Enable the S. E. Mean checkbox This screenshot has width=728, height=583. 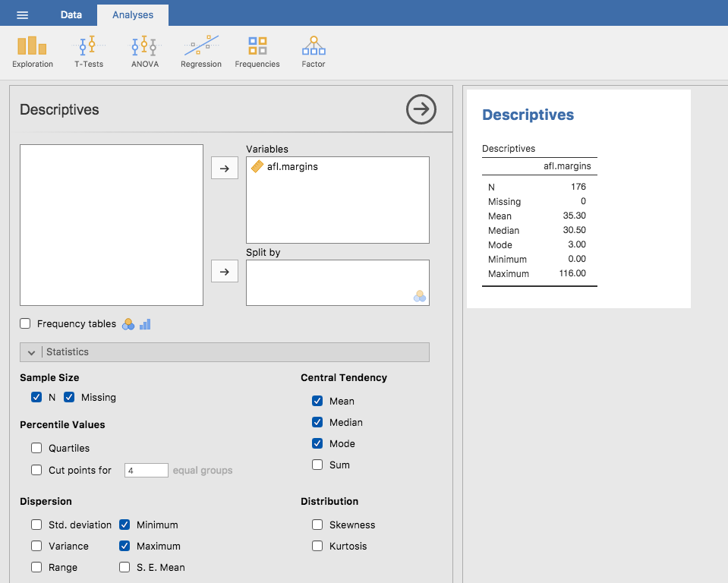(124, 567)
